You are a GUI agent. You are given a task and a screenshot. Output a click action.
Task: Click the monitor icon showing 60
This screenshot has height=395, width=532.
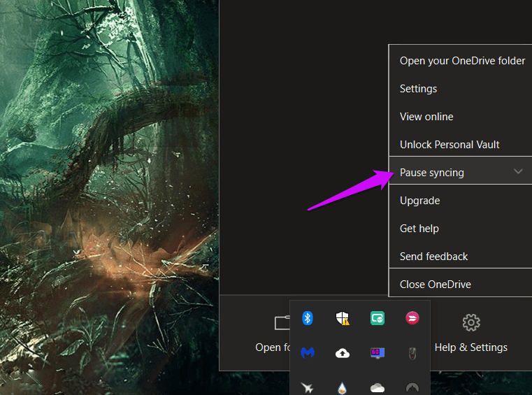378,353
